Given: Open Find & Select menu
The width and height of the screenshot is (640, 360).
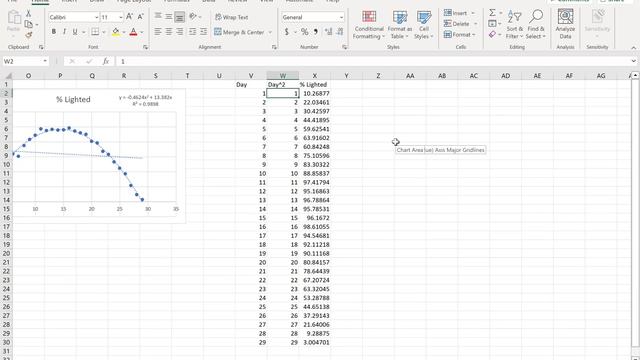Looking at the screenshot, I should [x=536, y=25].
